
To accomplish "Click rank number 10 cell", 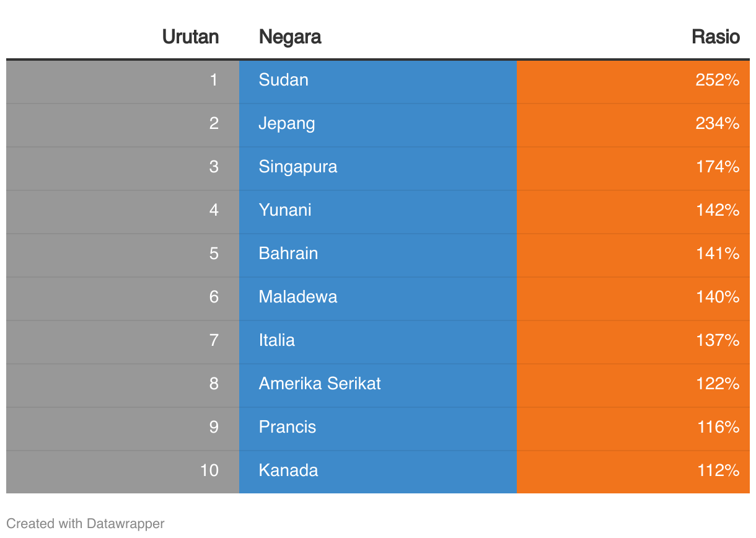I will point(123,472).
